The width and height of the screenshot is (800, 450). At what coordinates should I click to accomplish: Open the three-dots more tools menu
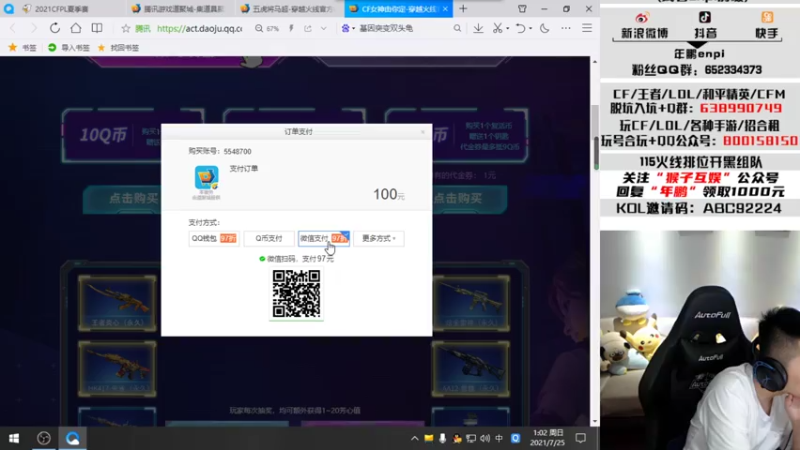566,29
